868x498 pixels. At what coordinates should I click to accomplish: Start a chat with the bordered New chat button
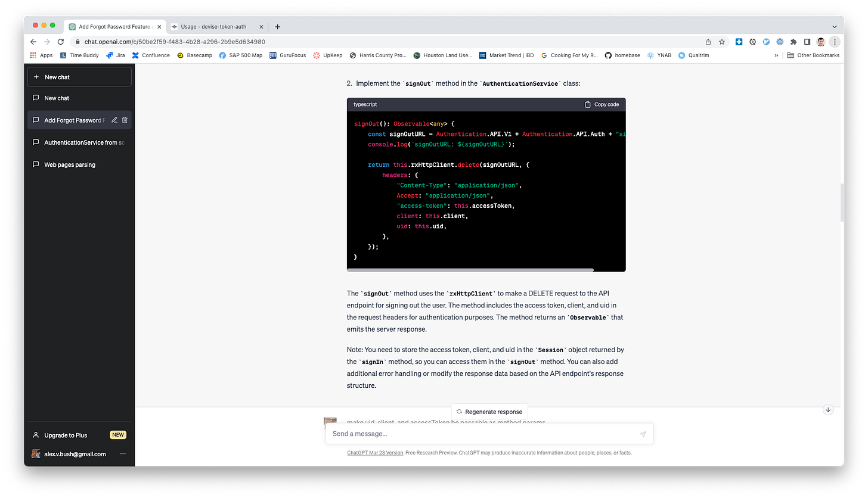pyautogui.click(x=79, y=77)
